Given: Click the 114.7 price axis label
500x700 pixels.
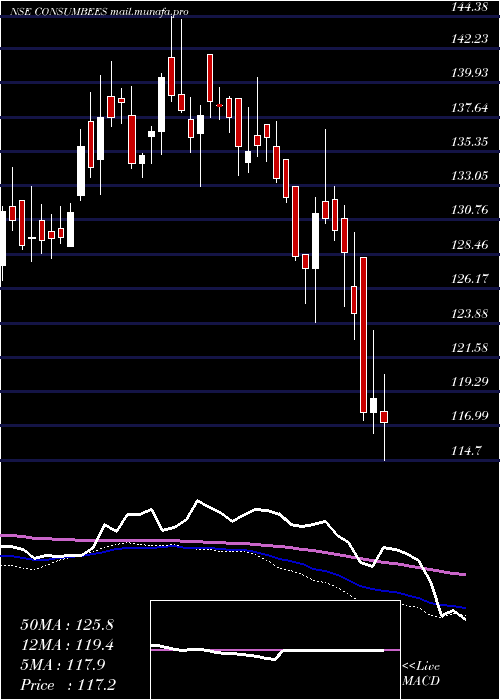Looking at the screenshot, I should click(x=467, y=450).
